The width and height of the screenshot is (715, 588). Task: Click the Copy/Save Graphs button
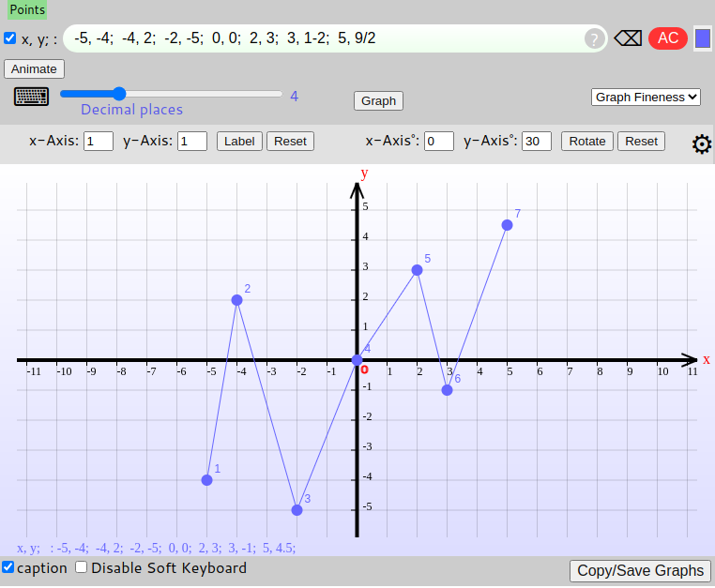click(x=640, y=570)
